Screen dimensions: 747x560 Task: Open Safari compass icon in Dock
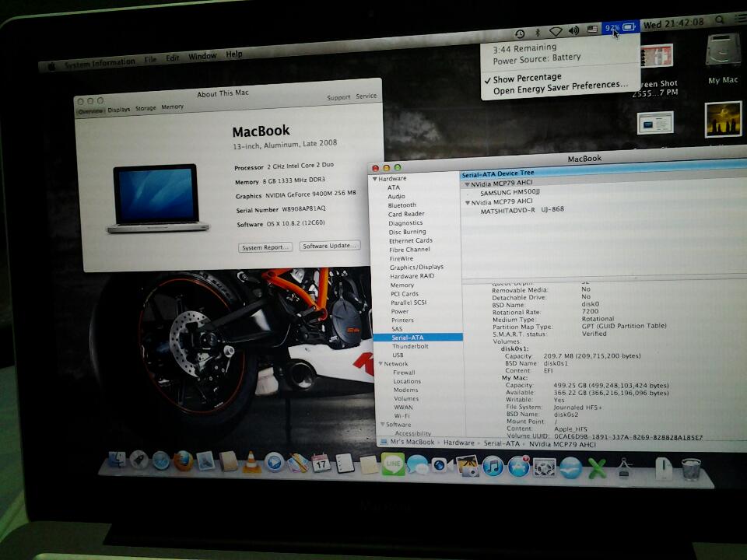[161, 460]
